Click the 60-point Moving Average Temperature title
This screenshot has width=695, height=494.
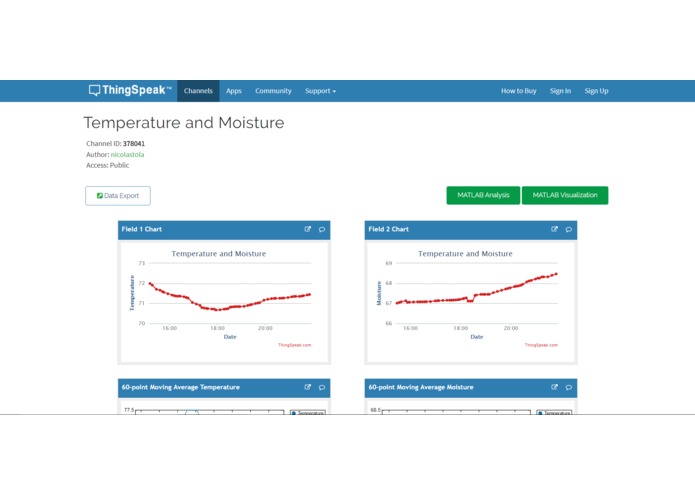(x=181, y=387)
